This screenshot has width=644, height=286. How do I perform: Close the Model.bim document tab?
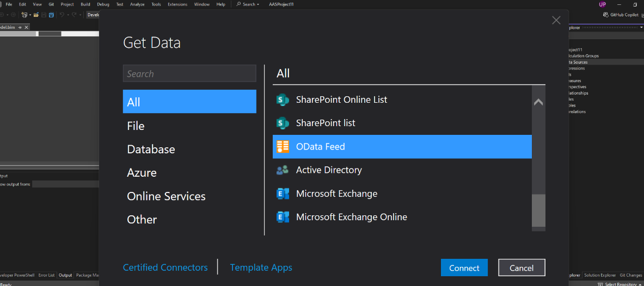tap(26, 27)
